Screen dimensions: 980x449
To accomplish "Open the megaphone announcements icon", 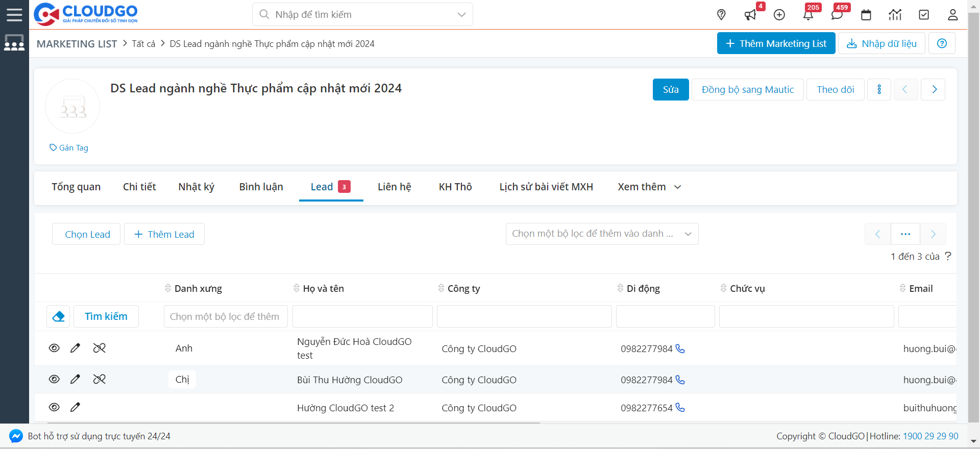I will point(750,15).
